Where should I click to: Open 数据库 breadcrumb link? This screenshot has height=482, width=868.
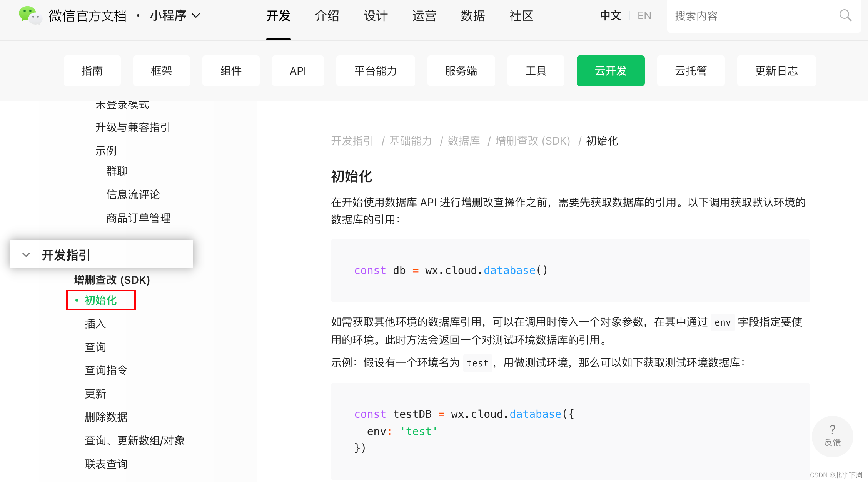464,141
